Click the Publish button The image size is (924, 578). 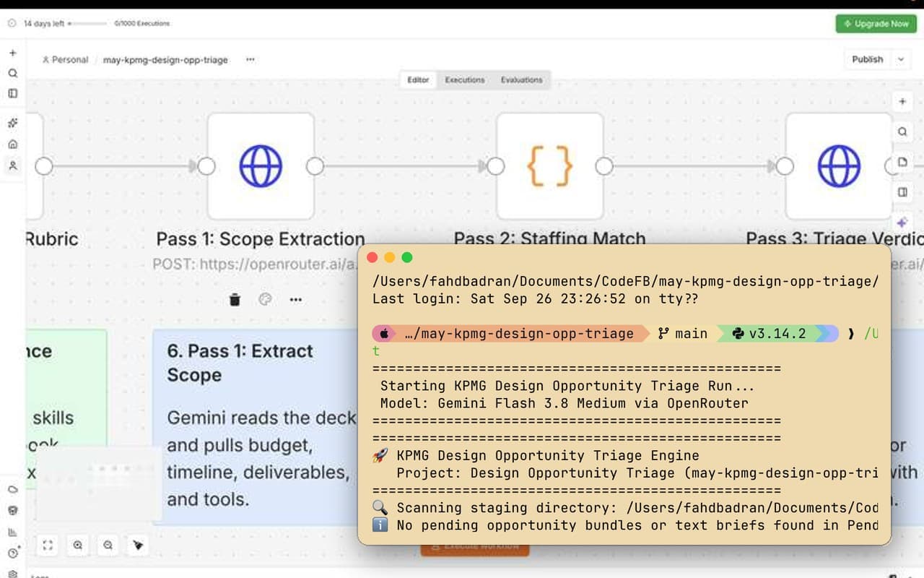tap(868, 59)
